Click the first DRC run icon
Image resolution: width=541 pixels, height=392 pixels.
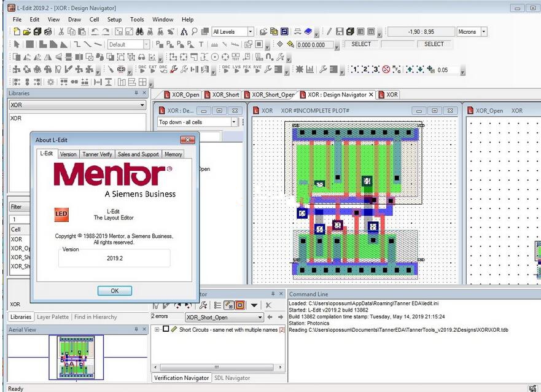142,69
